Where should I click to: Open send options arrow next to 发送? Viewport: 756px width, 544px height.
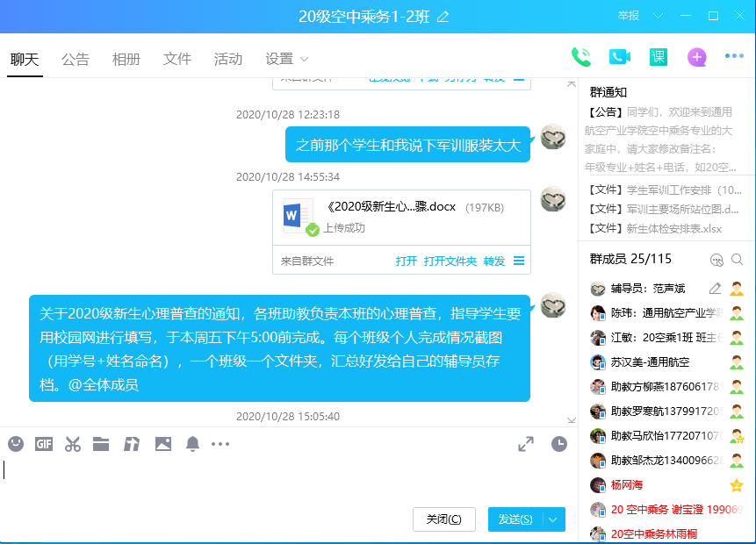553,519
